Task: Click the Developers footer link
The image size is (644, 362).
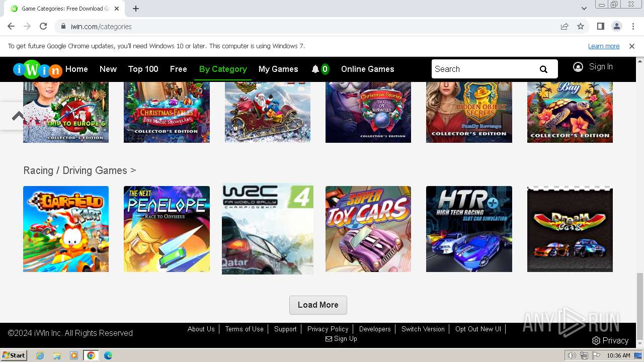Action: (375, 329)
